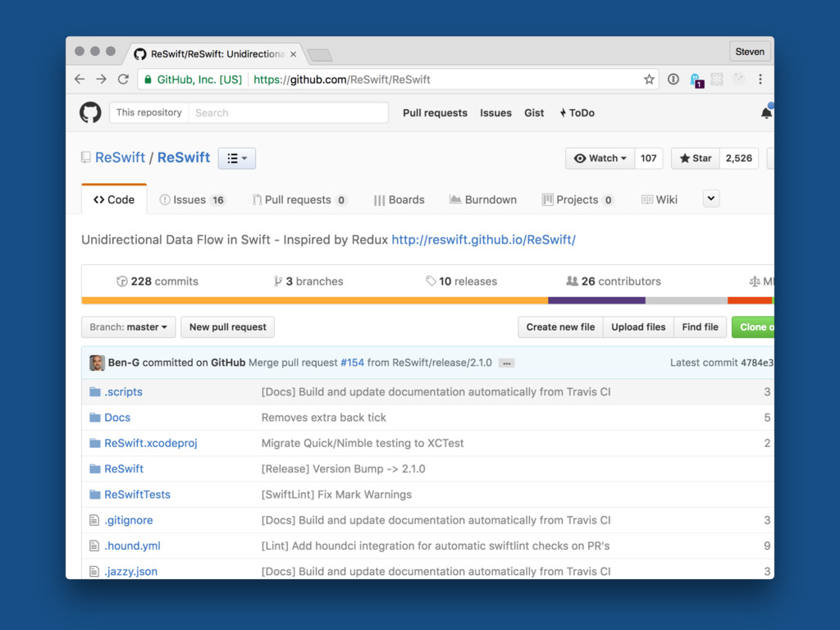Screen dimensions: 840x630
Task: Click orange Swift segment of language bar
Action: (x=314, y=300)
